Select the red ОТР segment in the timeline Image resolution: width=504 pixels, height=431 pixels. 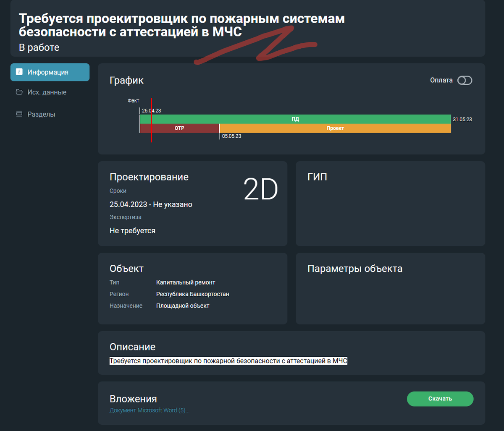pyautogui.click(x=179, y=128)
